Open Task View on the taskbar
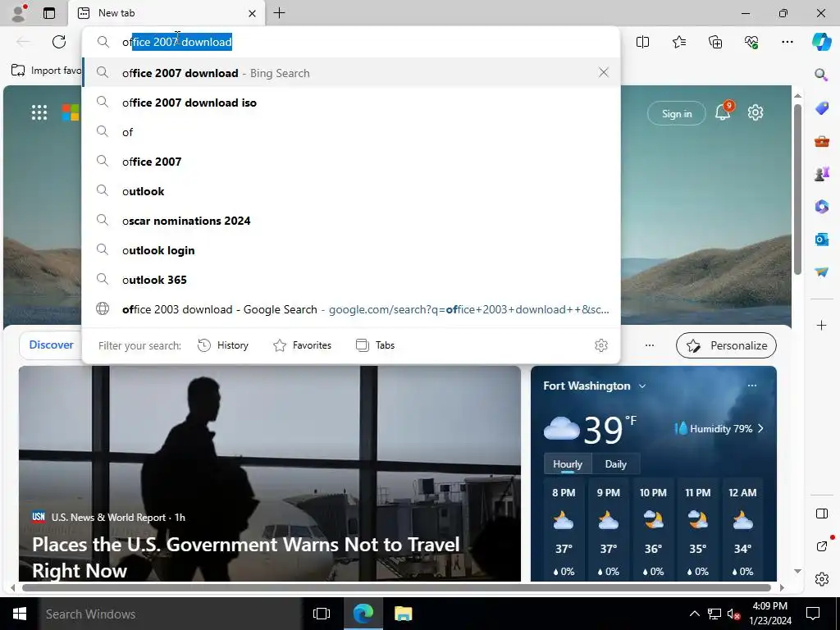 (322, 614)
